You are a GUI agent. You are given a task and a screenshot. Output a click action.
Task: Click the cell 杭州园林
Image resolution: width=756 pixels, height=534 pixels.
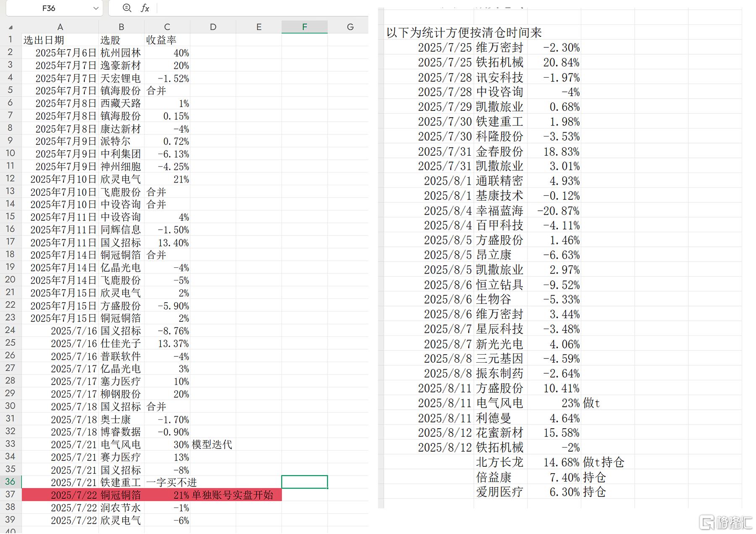click(121, 53)
